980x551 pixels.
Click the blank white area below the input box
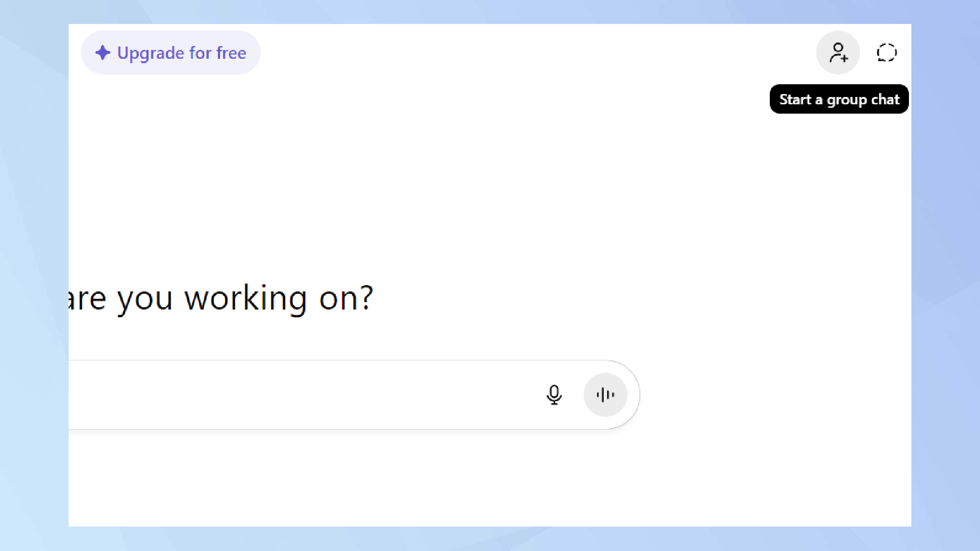pyautogui.click(x=343, y=480)
